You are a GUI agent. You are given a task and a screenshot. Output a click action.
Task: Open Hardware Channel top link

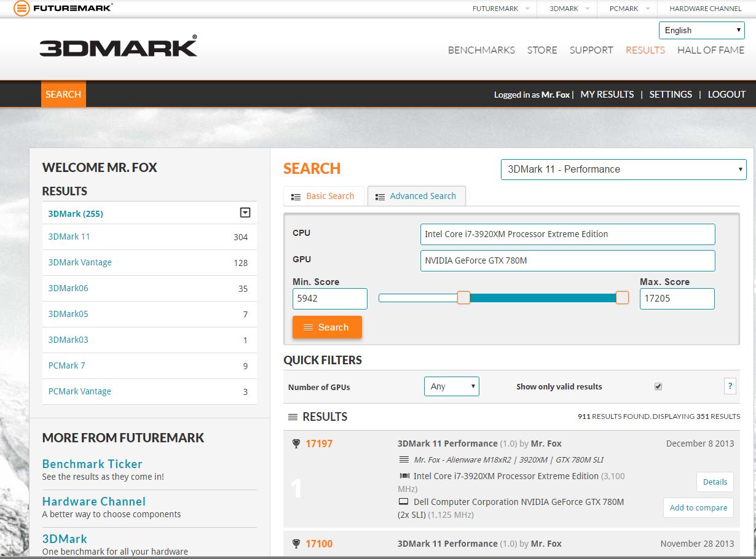706,9
